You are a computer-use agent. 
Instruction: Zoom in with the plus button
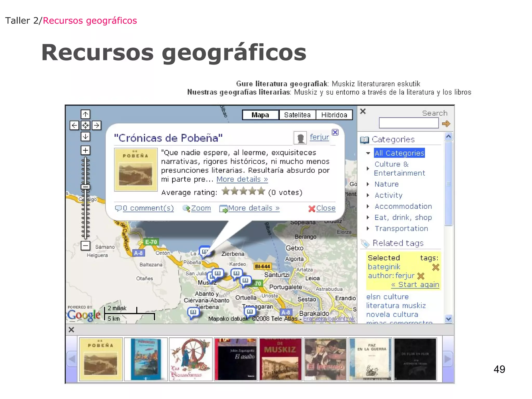[85, 150]
